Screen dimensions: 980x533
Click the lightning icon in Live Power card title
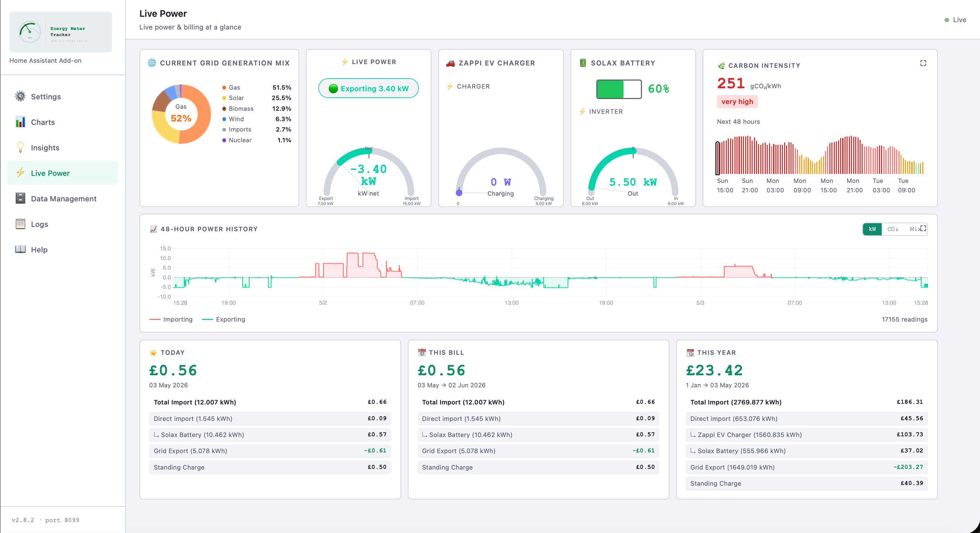coord(345,62)
